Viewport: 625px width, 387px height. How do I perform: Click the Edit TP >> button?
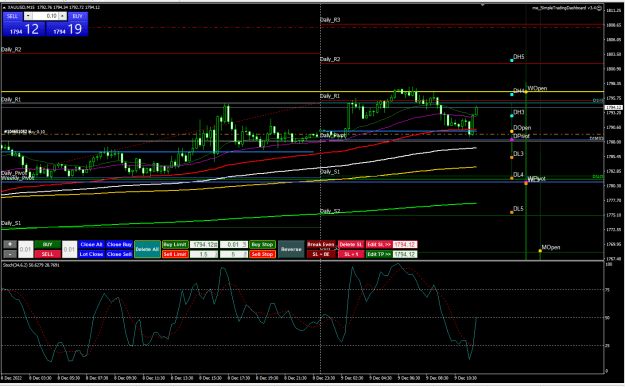tap(379, 254)
